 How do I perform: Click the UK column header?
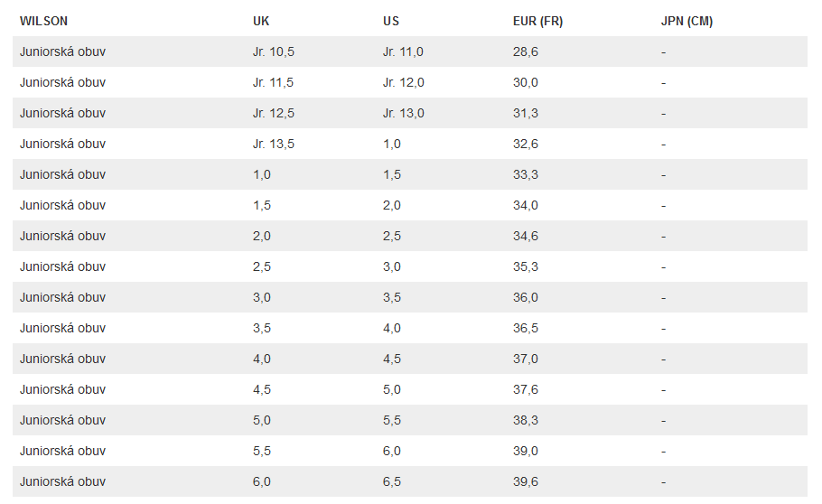(x=261, y=22)
